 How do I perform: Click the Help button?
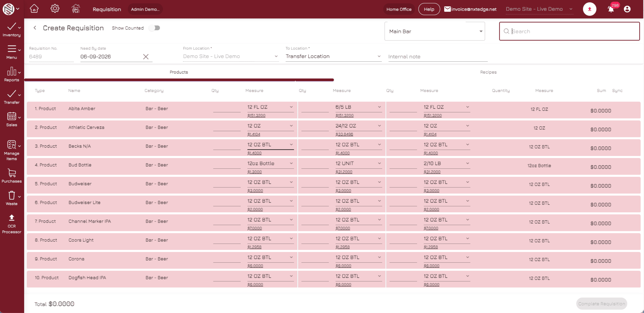coord(429,9)
